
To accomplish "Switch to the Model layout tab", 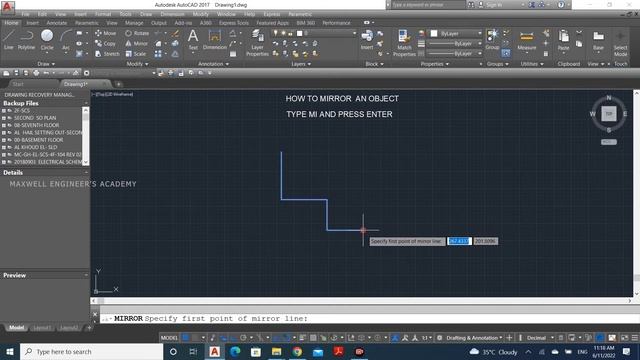I will tap(16, 328).
